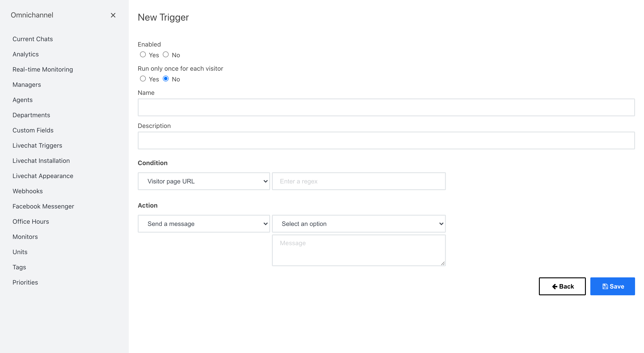Select Yes for Run only once
Screen dimensions: 644x353
143,79
